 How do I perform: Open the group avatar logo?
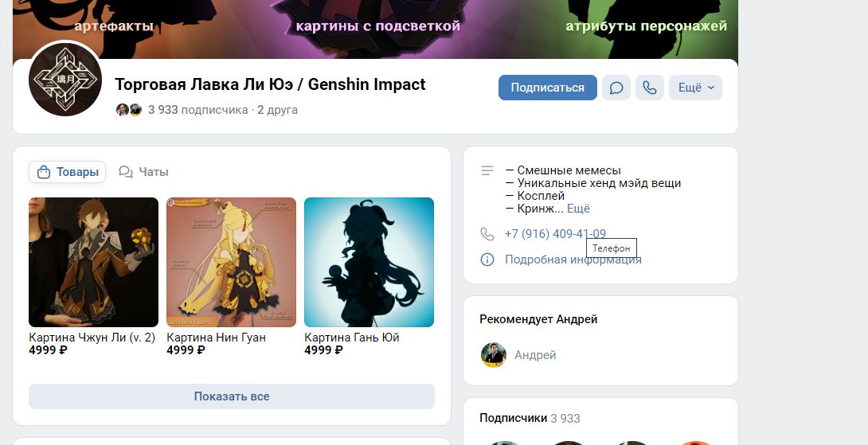point(65,79)
